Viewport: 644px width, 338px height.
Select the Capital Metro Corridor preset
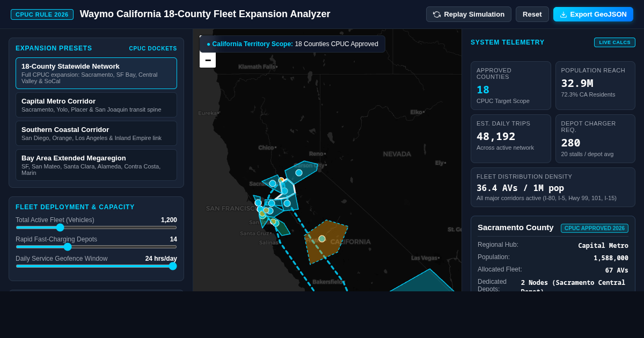(96, 105)
